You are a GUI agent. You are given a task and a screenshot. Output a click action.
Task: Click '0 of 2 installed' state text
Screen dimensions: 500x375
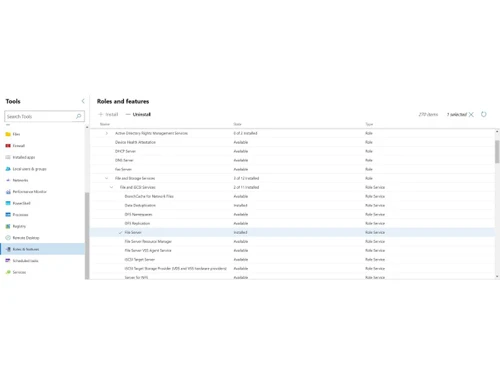pos(245,133)
